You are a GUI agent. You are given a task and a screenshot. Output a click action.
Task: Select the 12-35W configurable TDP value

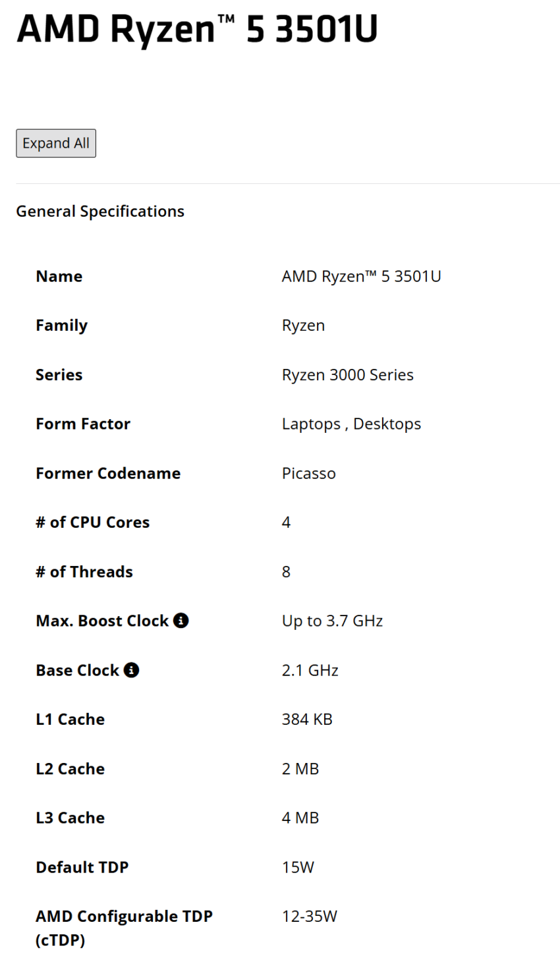[310, 916]
